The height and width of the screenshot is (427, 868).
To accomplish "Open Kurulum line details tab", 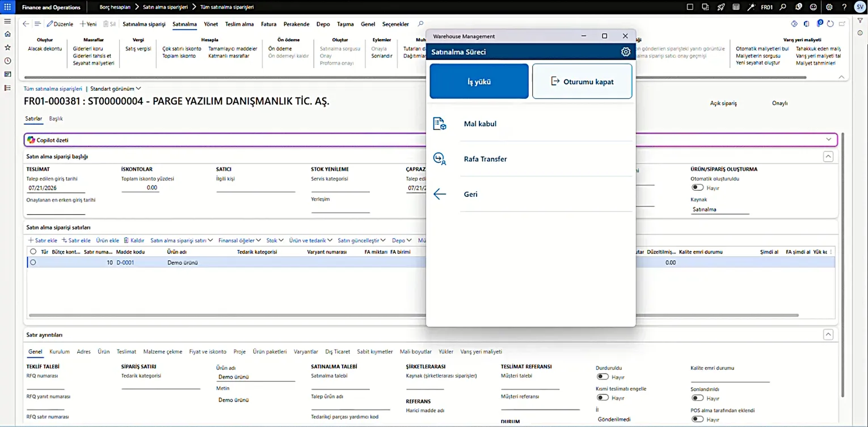I will (60, 352).
